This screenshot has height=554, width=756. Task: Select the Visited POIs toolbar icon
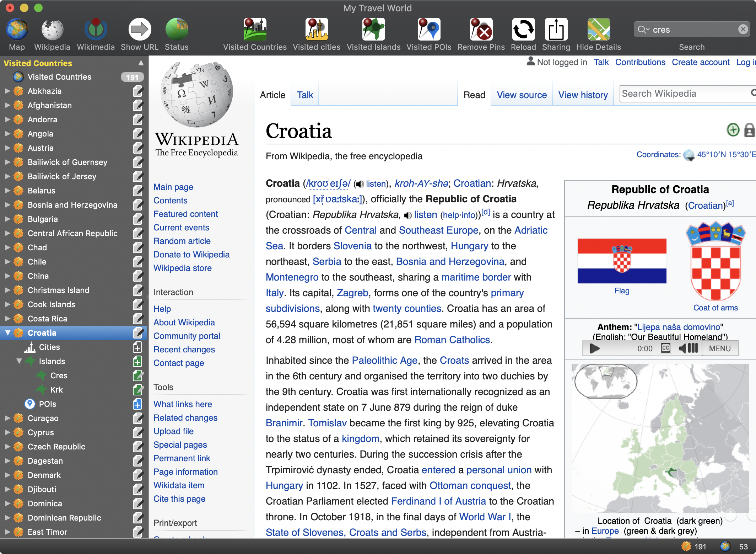[x=429, y=30]
